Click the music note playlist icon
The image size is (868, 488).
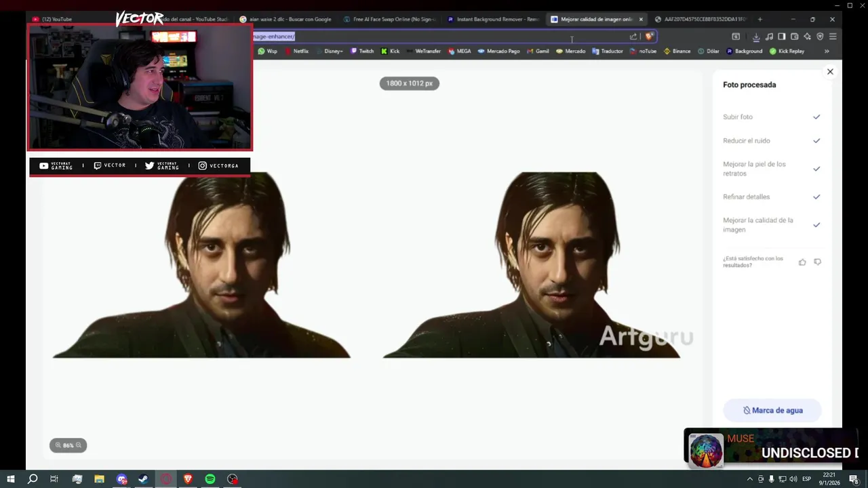(x=769, y=37)
